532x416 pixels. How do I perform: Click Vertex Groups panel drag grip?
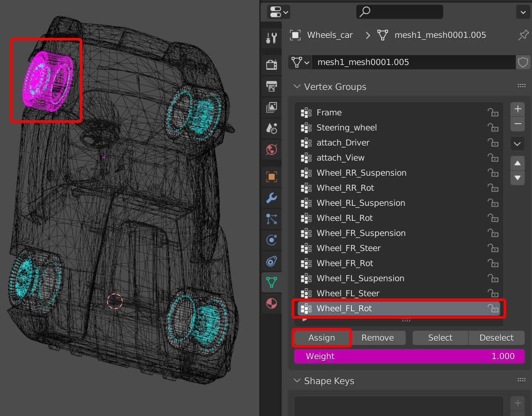[521, 86]
